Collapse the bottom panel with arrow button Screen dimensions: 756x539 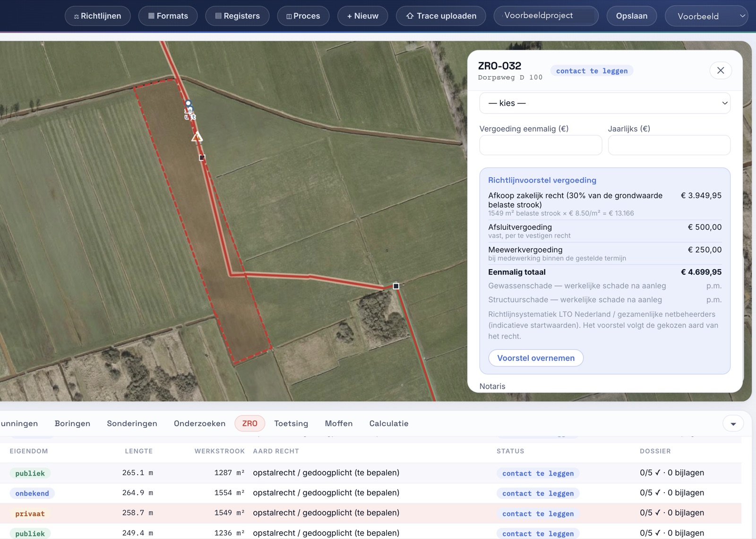[733, 424]
